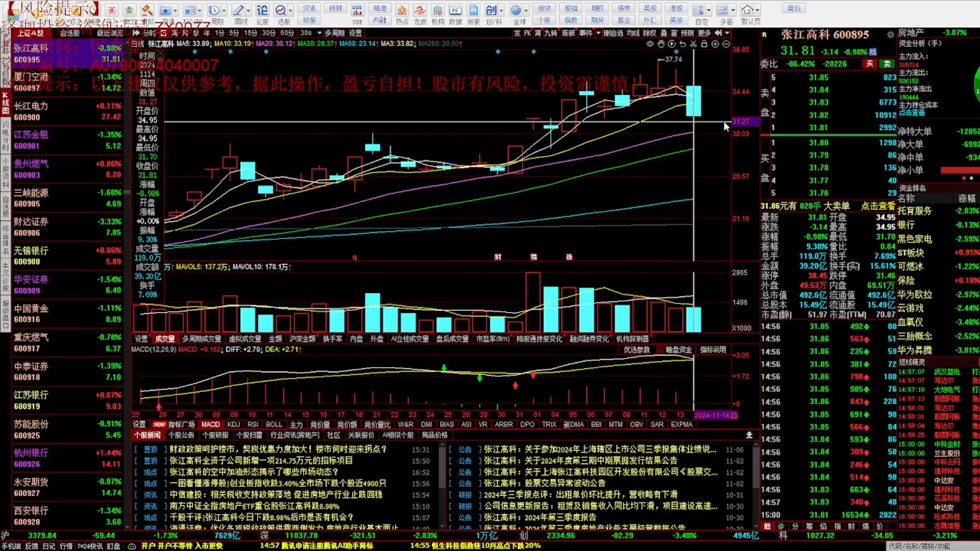Image resolution: width=980 pixels, height=551 pixels.
Task: Select the 画线 pencil drawing tool
Action: pyautogui.click(x=238, y=10)
